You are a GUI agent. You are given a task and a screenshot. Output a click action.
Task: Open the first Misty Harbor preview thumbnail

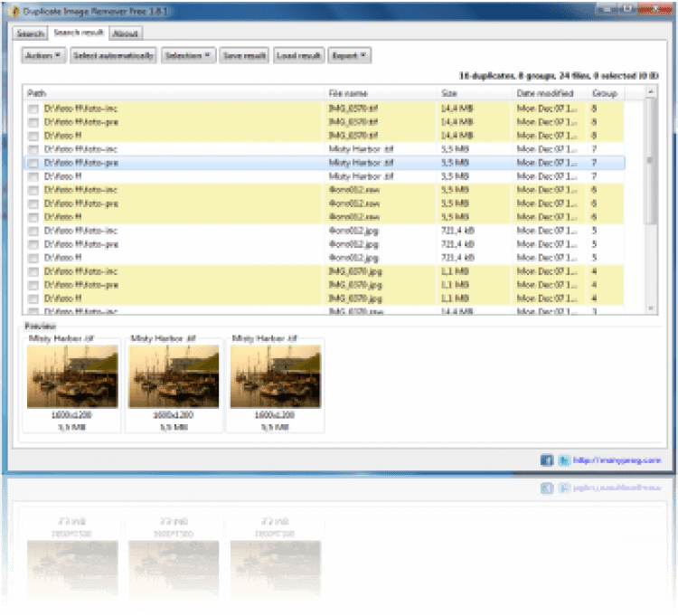[x=72, y=376]
